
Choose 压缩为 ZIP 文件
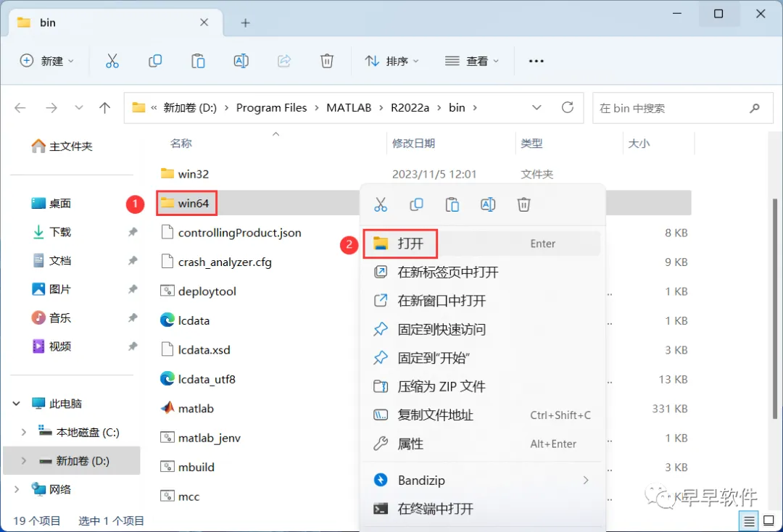point(482,386)
